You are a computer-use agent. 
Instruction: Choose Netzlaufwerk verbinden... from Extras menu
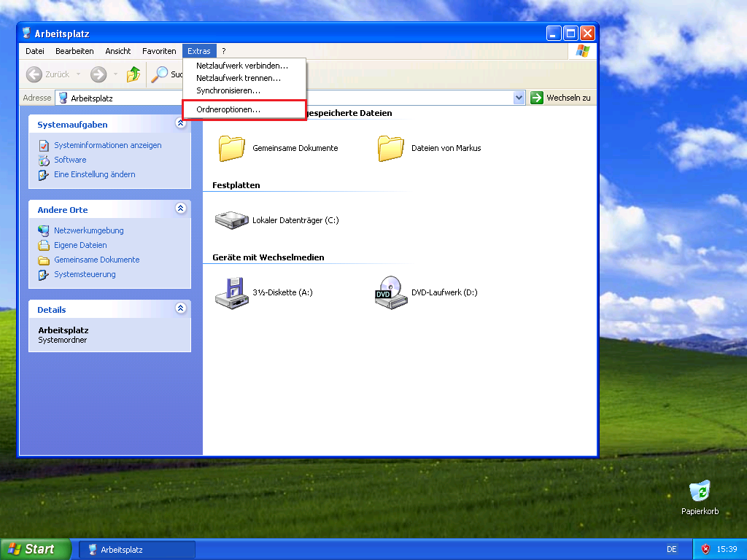(244, 66)
